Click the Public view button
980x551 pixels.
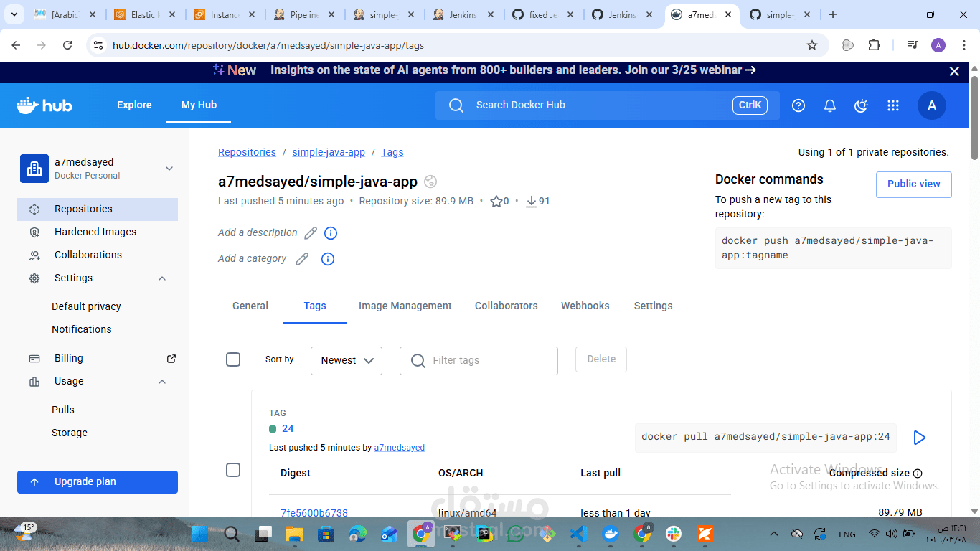pyautogui.click(x=914, y=184)
